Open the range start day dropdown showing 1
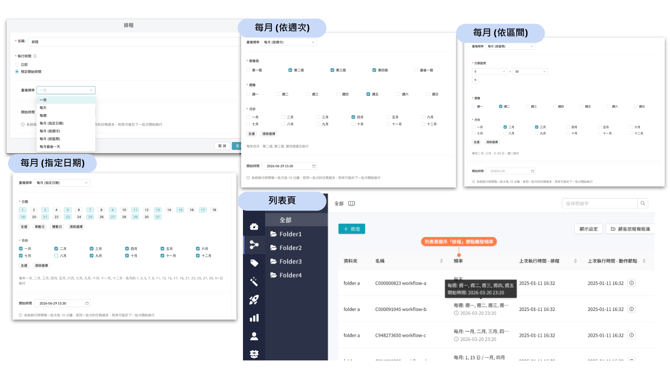Viewport: 670px width, 379px height. tap(490, 71)
